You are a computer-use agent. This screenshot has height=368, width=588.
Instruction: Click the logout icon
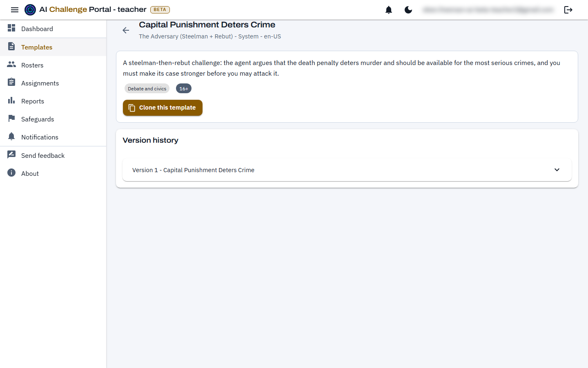(x=568, y=10)
